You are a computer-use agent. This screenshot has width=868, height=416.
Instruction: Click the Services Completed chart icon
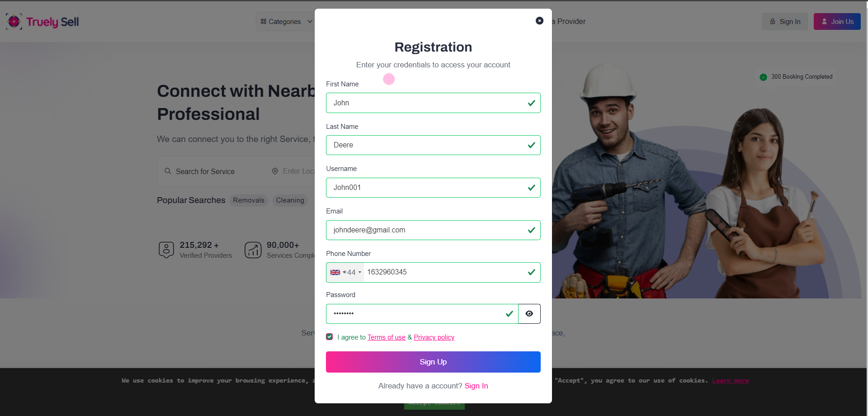pyautogui.click(x=253, y=250)
